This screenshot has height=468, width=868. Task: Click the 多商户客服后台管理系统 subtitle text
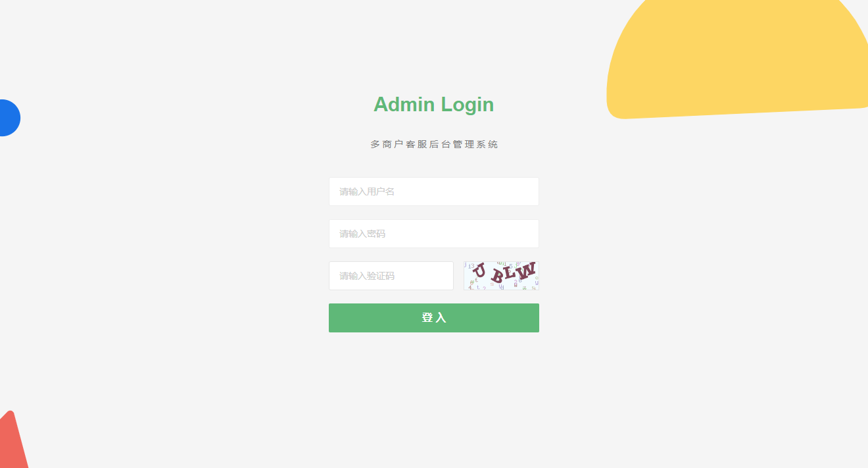[434, 144]
